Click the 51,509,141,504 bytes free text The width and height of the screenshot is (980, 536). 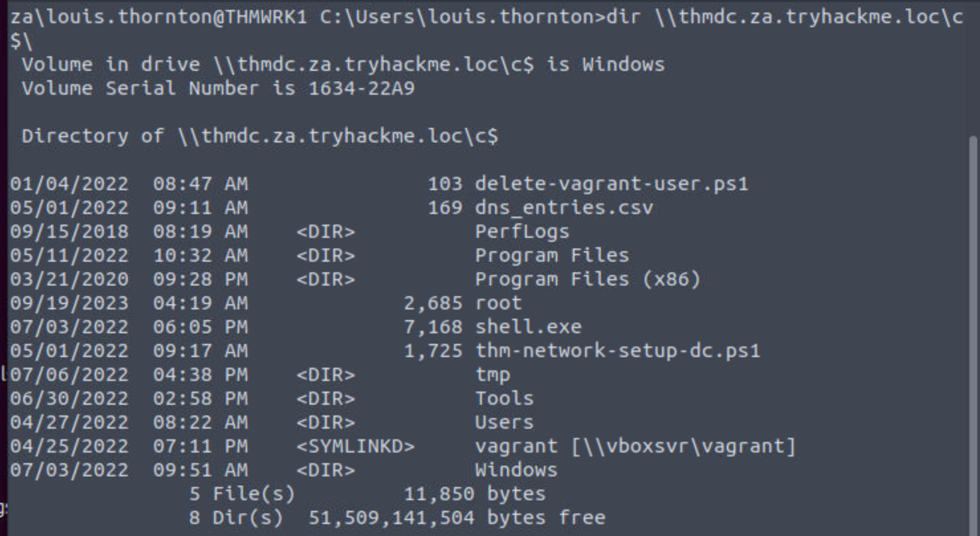(x=457, y=517)
